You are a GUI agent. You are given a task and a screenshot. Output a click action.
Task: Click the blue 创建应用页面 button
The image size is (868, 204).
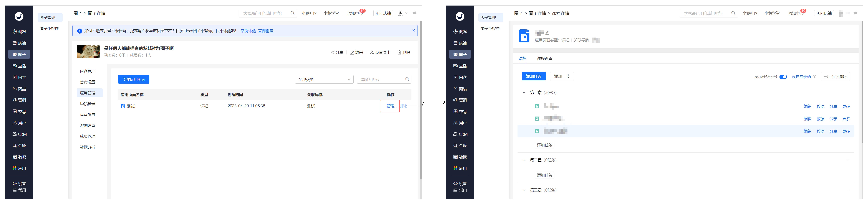click(x=134, y=79)
